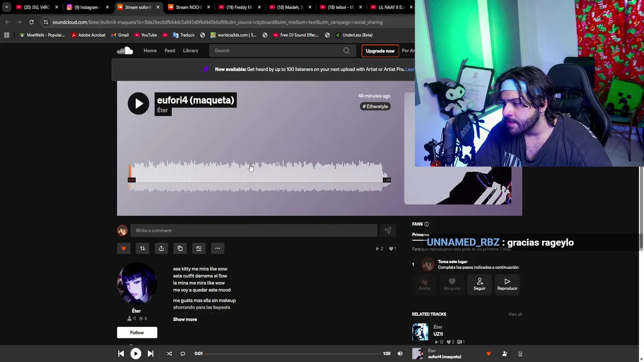The image size is (644, 362).
Task: Go to the Home nav item
Action: 150,50
